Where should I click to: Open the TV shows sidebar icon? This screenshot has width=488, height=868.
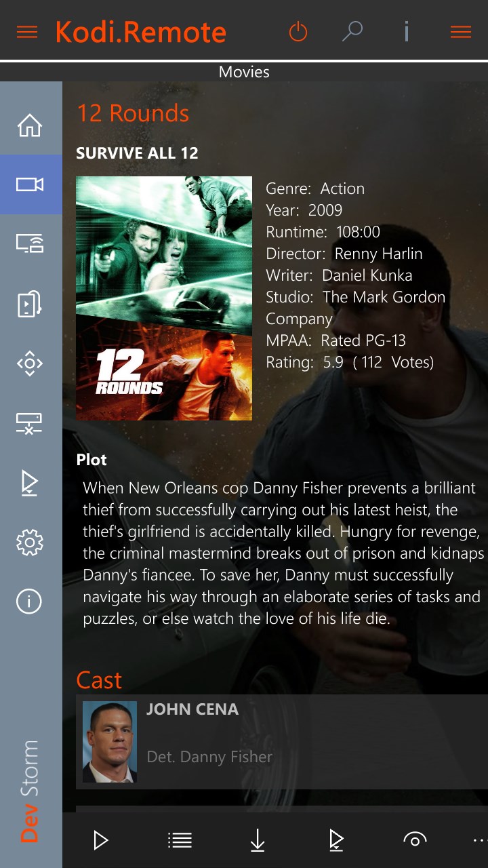[30, 243]
